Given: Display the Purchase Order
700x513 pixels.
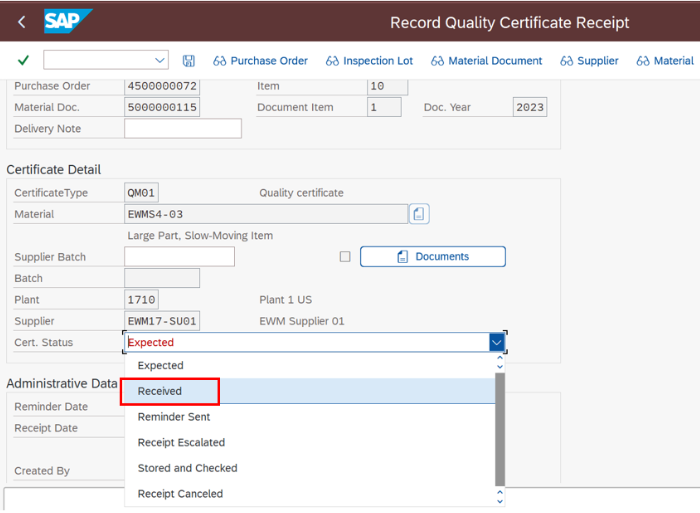Looking at the screenshot, I should click(x=260, y=61).
